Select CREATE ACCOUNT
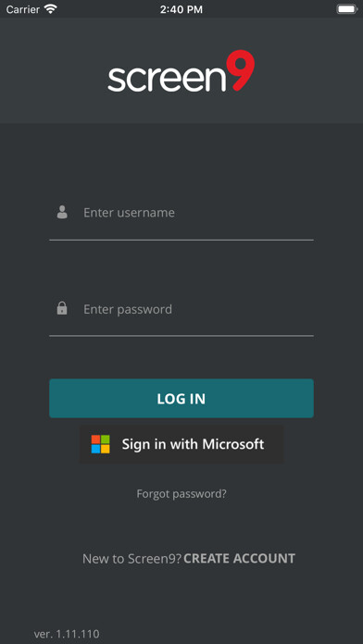This screenshot has height=644, width=363. [x=239, y=559]
